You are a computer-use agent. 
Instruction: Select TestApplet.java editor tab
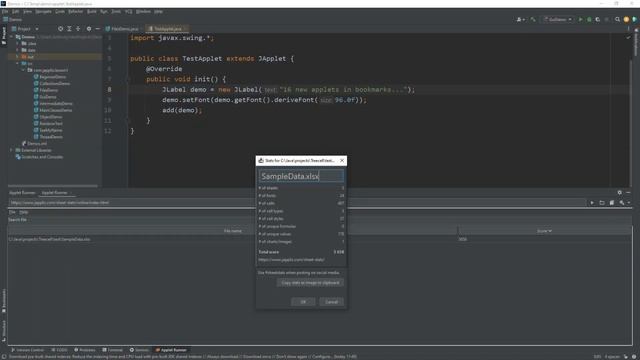[x=167, y=29]
